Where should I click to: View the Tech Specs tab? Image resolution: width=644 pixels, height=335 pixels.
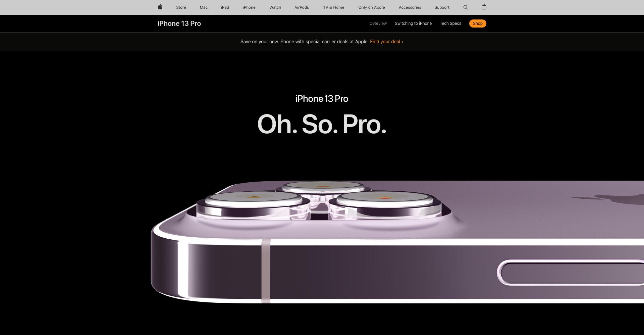[450, 23]
